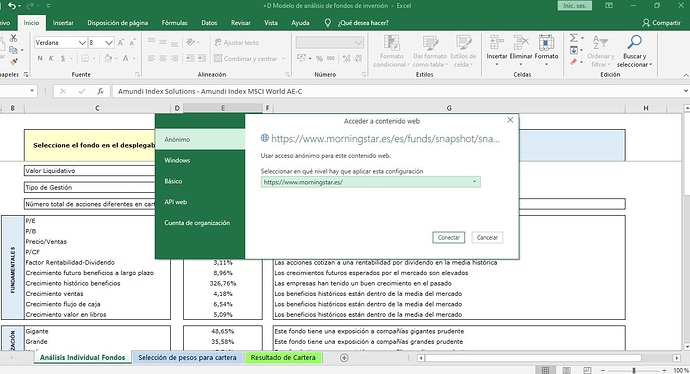Click the percent style icon

(319, 58)
